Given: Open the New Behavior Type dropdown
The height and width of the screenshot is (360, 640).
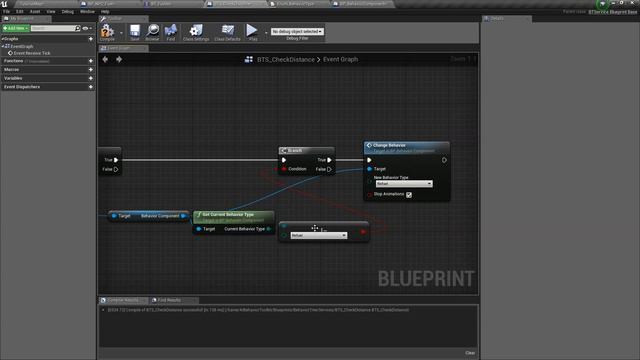Looking at the screenshot, I should pos(404,184).
